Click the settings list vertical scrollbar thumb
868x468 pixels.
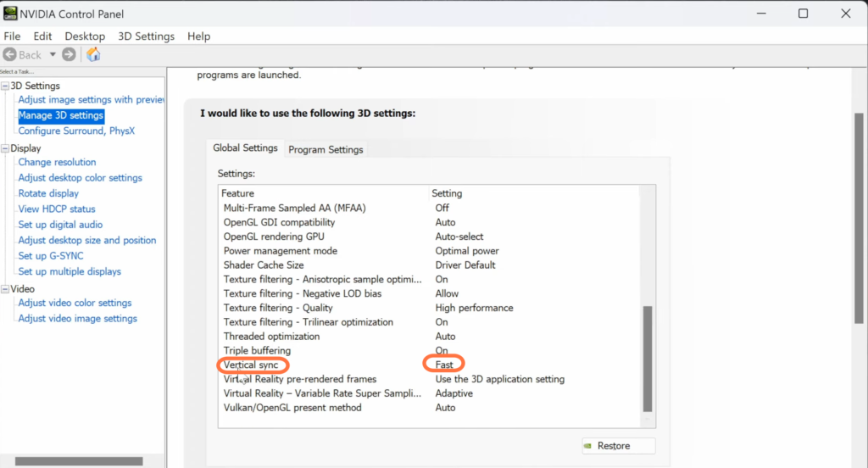tap(648, 359)
